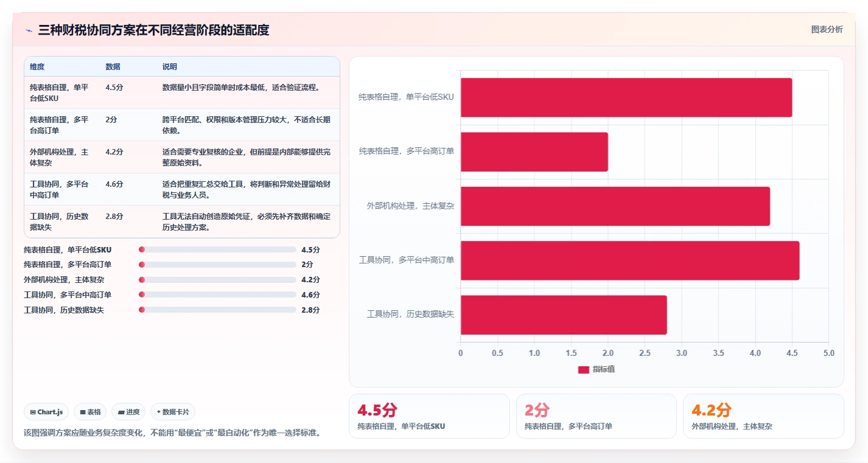Click the 2.8分 score in the table

[x=114, y=217]
